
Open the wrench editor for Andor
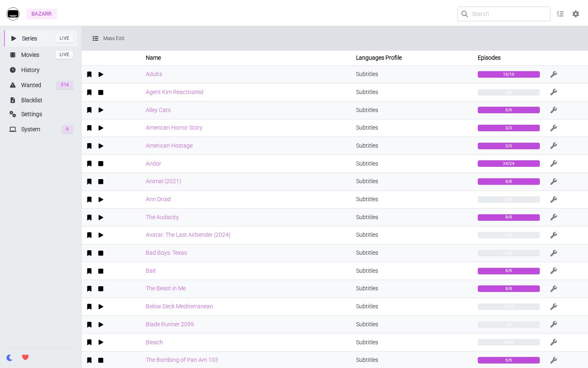click(554, 164)
